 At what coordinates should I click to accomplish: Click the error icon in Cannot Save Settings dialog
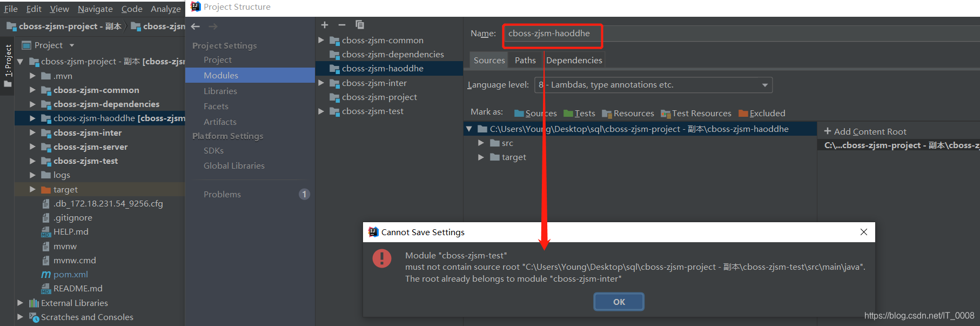pos(382,258)
